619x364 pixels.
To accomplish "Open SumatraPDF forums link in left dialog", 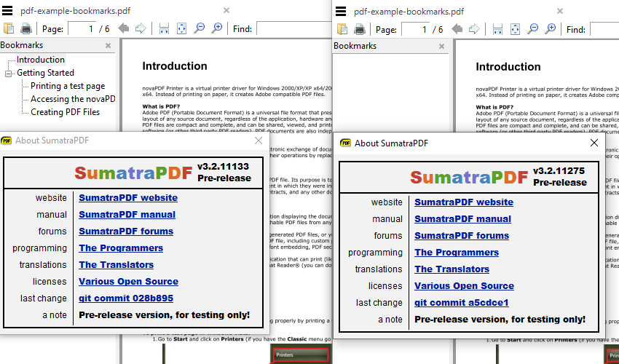I will 126,232.
